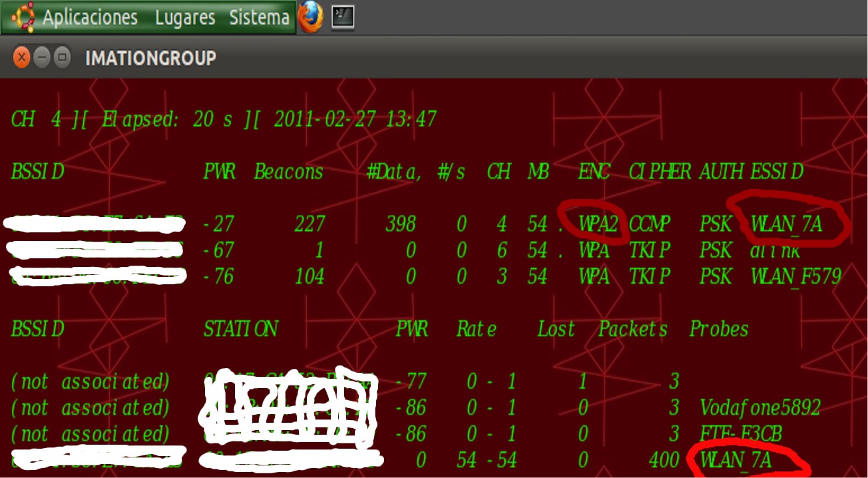Click the IMATIONGROUP window title

click(x=150, y=58)
